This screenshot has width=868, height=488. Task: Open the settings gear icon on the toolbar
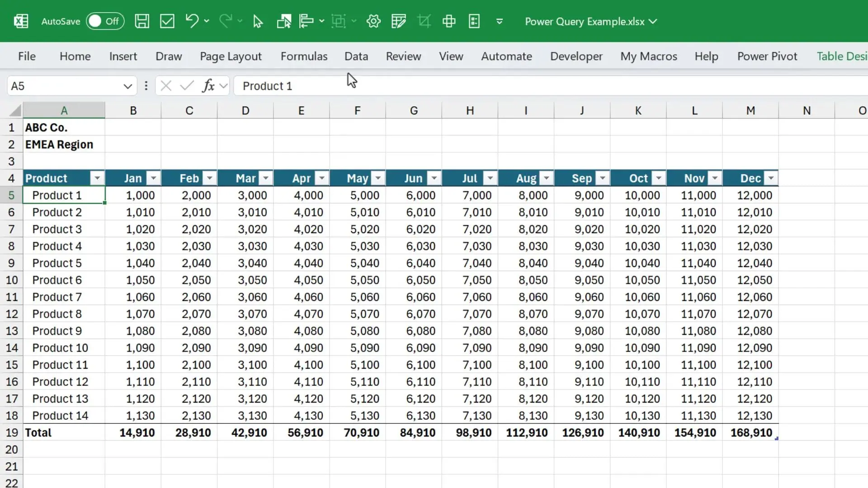point(373,21)
